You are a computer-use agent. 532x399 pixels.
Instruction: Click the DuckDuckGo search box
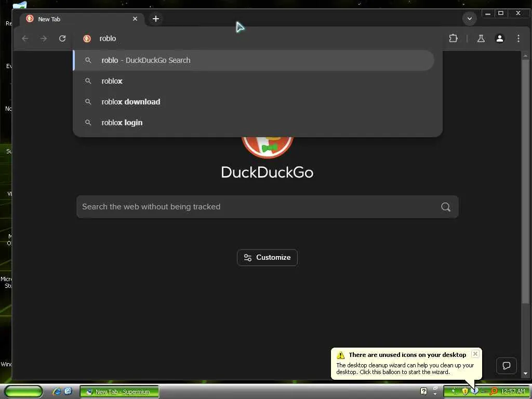(x=268, y=207)
